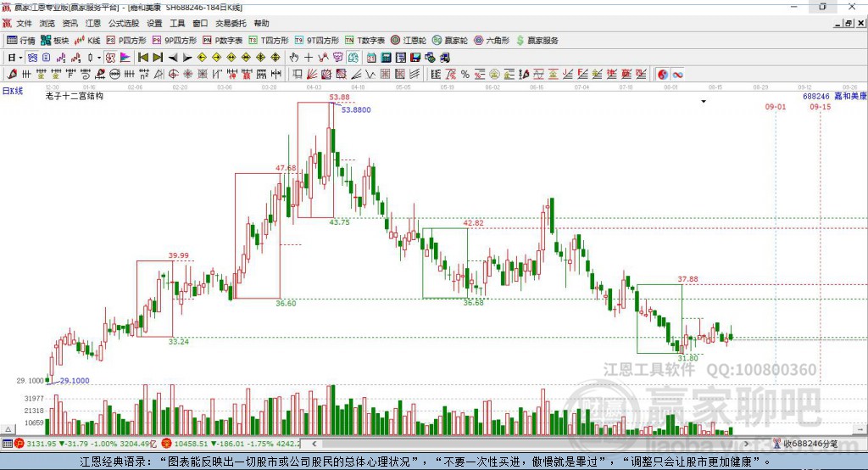
Task: Open the P四方形 tool
Action: [x=126, y=41]
